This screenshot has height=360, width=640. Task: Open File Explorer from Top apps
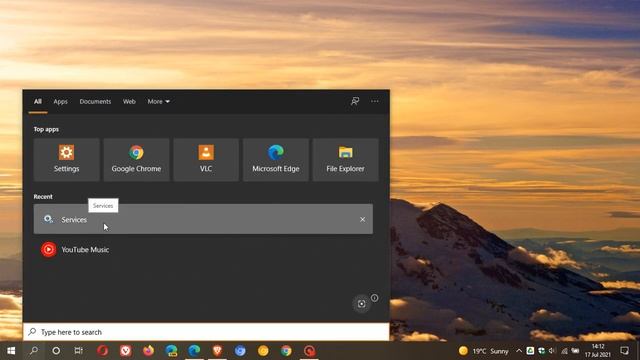tap(345, 160)
